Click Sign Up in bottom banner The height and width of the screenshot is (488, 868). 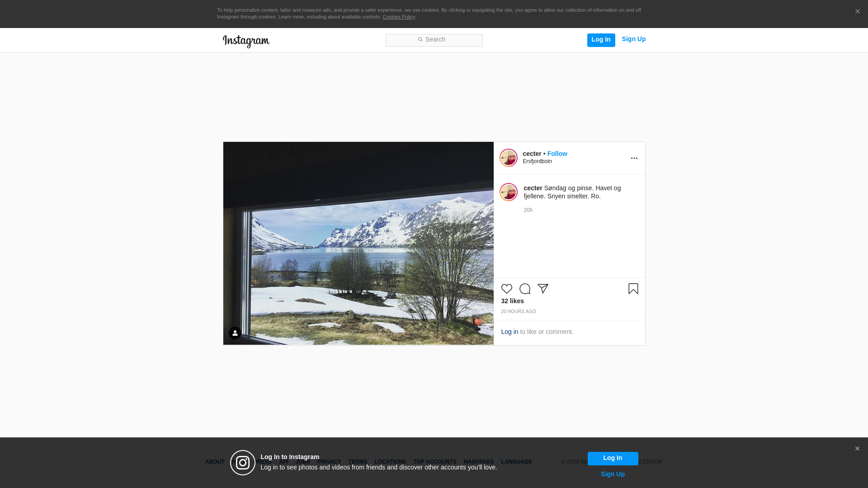(x=613, y=474)
